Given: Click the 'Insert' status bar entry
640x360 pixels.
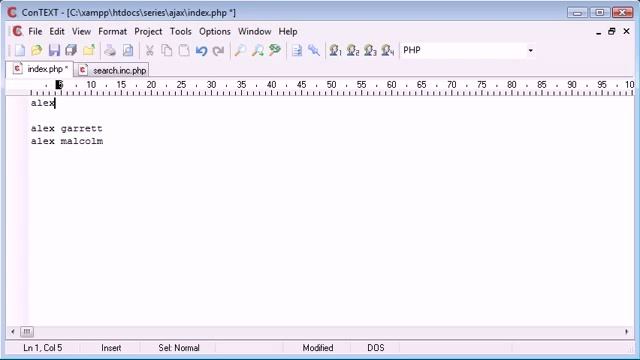Looking at the screenshot, I should 111,348.
